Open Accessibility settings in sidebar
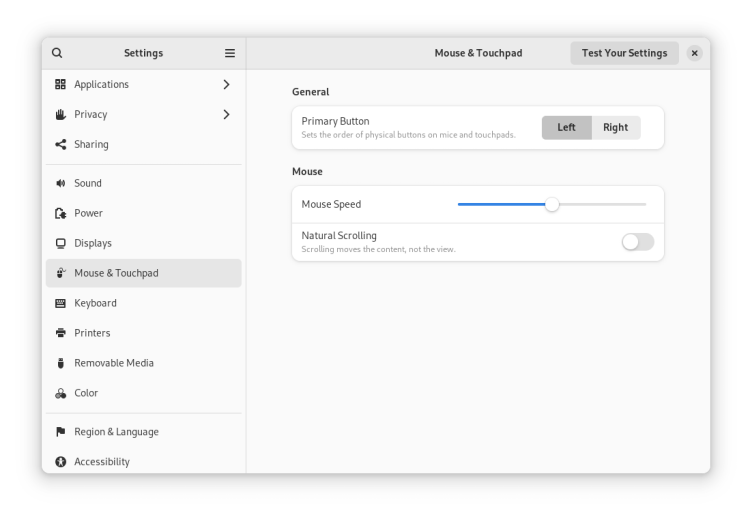The width and height of the screenshot is (752, 519). pyautogui.click(x=102, y=462)
